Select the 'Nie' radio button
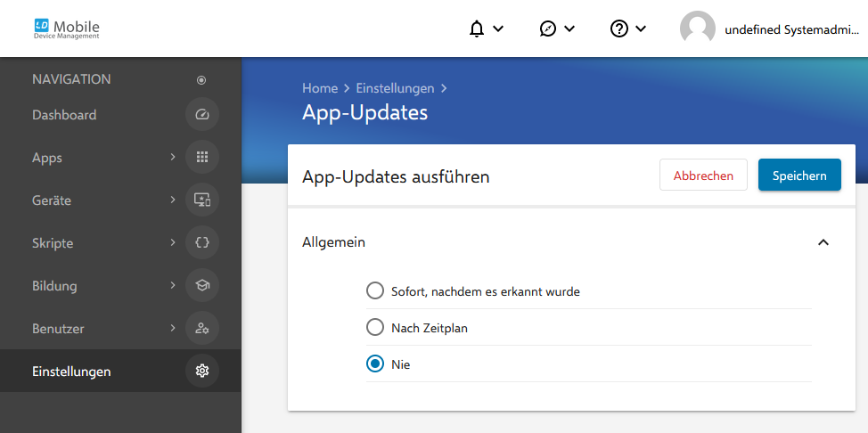Screen dimensions: 868x433 pyautogui.click(x=375, y=364)
